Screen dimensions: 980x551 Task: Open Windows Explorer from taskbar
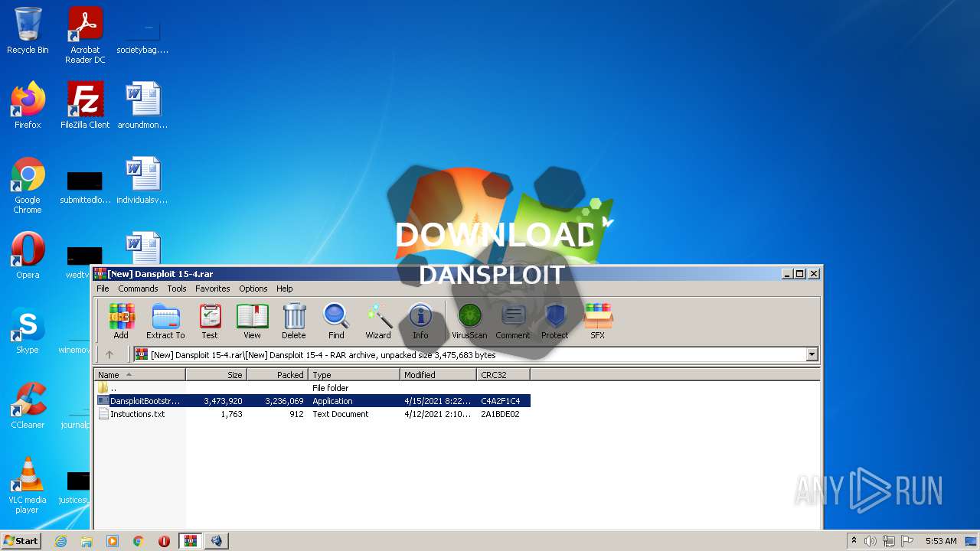tap(87, 541)
